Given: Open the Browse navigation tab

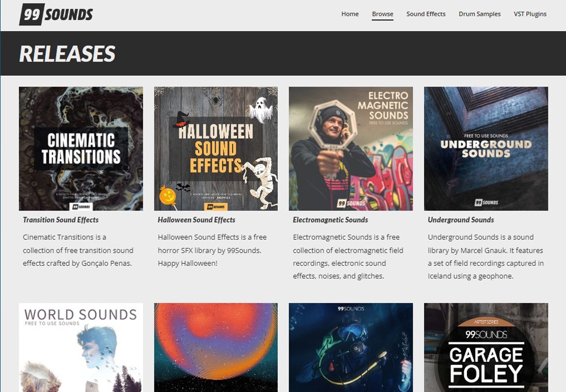Looking at the screenshot, I should (382, 14).
